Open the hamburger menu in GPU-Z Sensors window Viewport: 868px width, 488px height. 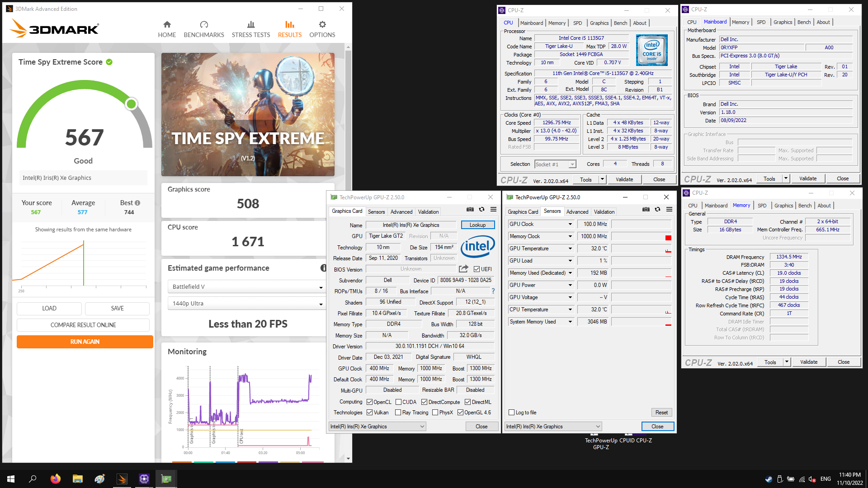pyautogui.click(x=670, y=209)
